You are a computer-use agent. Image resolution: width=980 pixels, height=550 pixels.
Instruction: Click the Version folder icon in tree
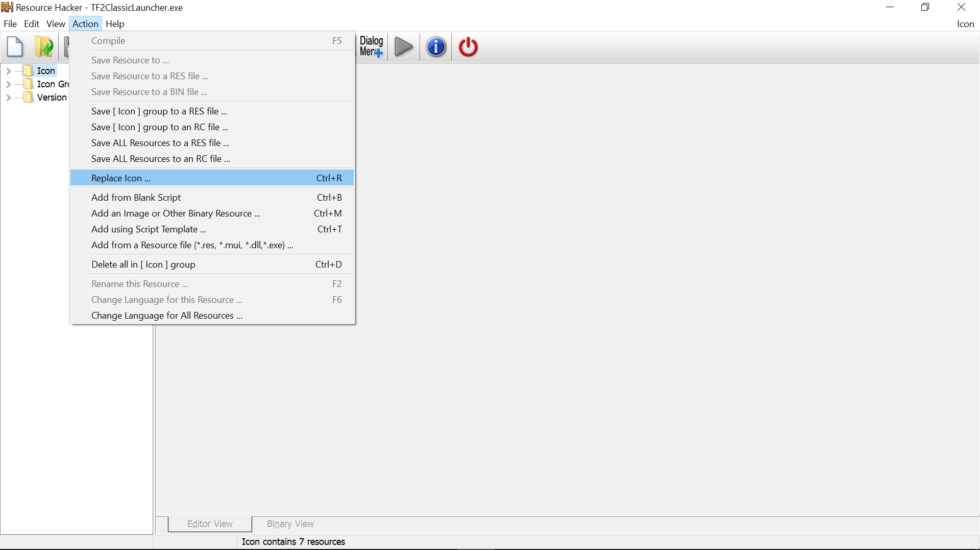pyautogui.click(x=29, y=97)
